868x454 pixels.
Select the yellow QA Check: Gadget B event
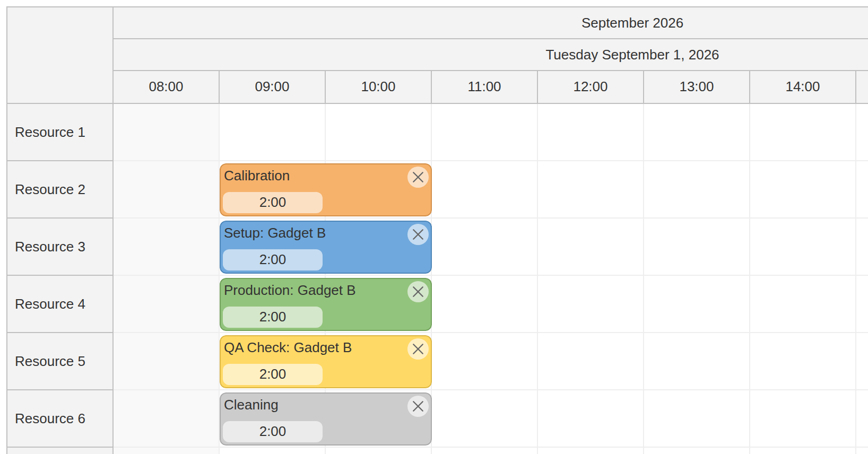[326, 362]
